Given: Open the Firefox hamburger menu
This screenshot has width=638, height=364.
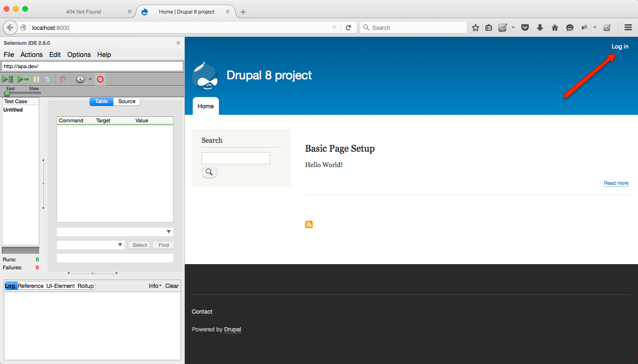Looking at the screenshot, I should pyautogui.click(x=628, y=28).
